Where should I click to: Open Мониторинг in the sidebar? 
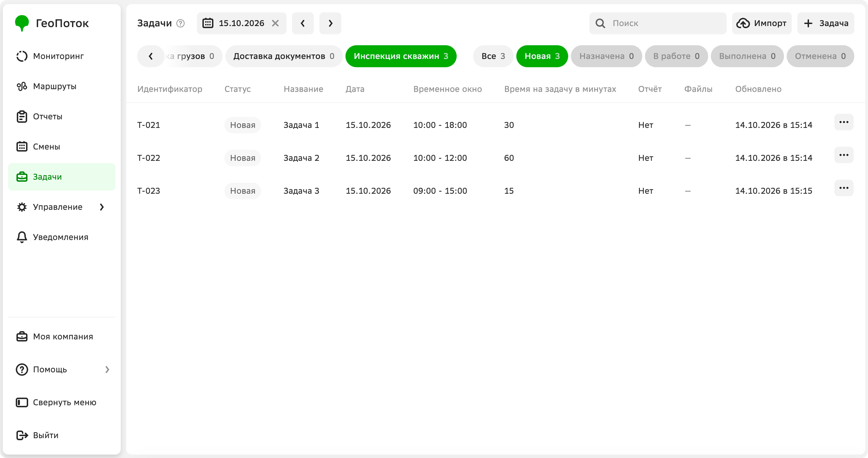click(62, 56)
